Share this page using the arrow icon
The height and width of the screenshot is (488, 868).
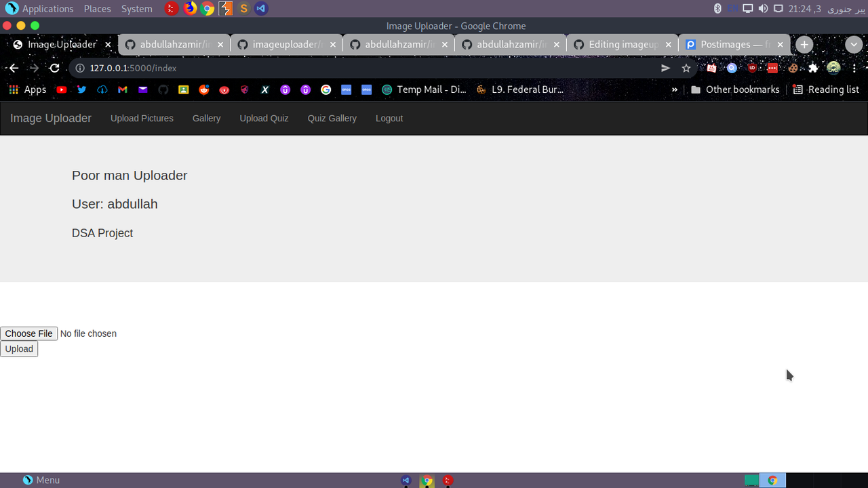coord(666,68)
